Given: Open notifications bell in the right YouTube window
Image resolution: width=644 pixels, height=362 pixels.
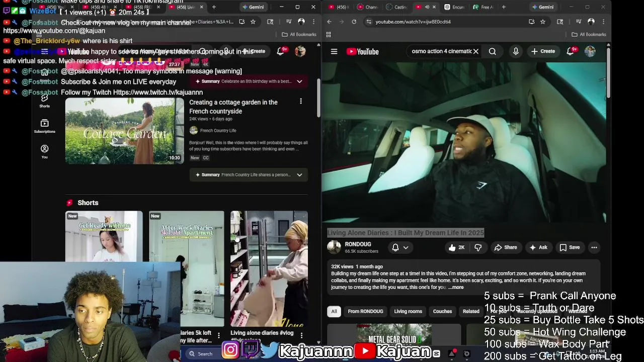Looking at the screenshot, I should coord(570,51).
